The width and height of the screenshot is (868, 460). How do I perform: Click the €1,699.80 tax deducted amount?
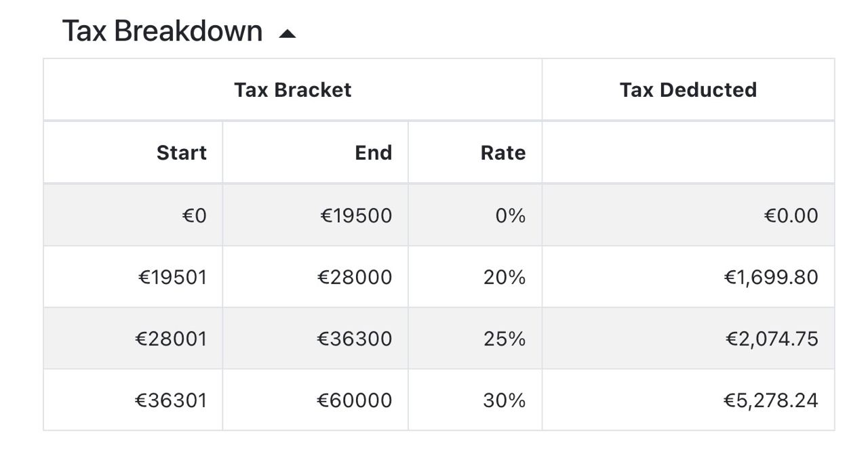coord(771,278)
